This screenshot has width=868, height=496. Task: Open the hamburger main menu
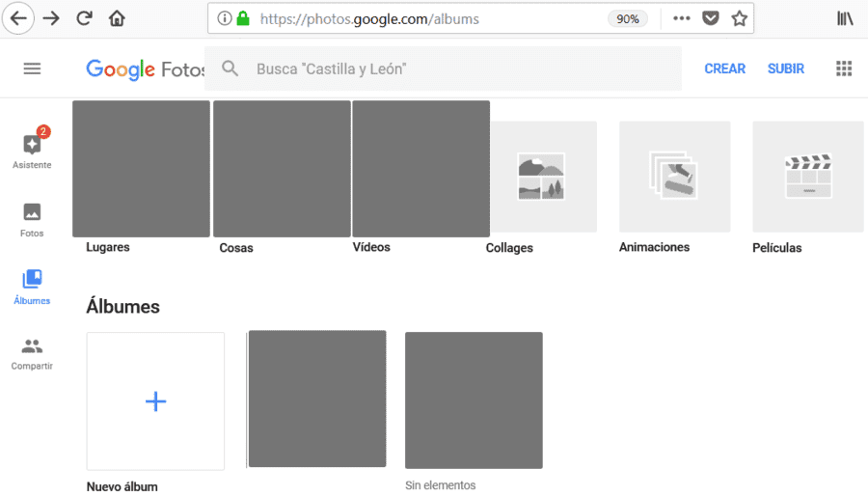32,69
